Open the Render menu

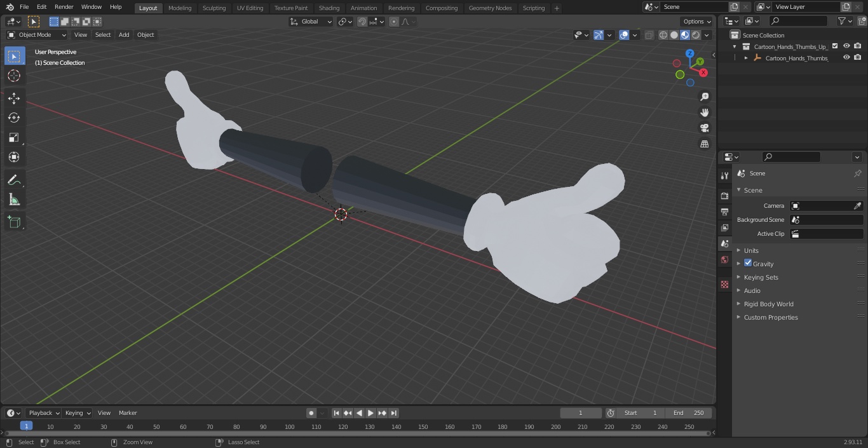click(64, 7)
